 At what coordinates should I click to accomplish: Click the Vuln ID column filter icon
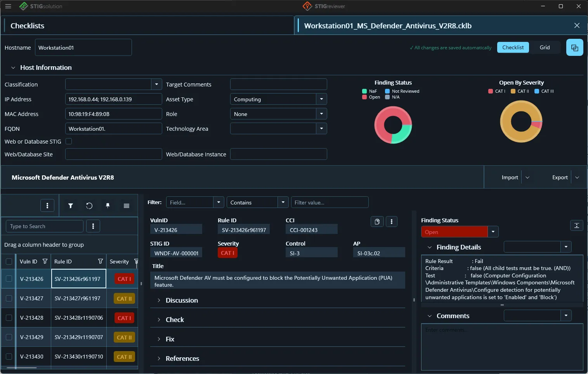point(45,261)
